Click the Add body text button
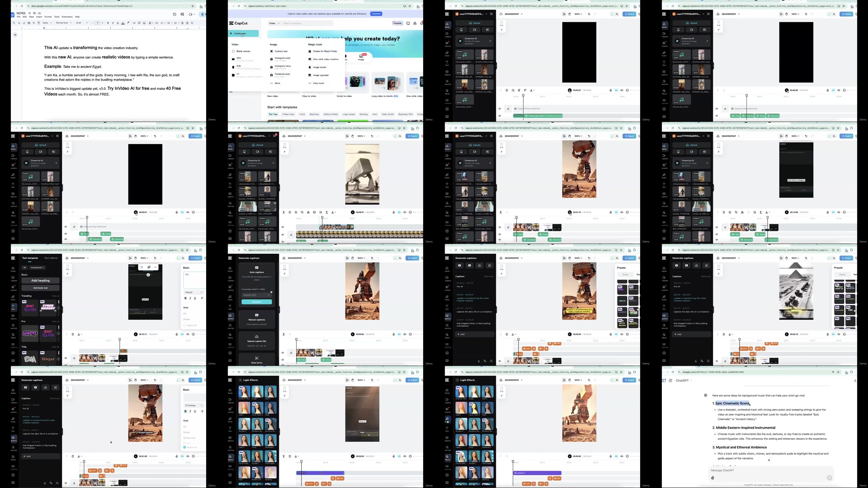Viewport: 868px width, 488px height. pos(40,288)
